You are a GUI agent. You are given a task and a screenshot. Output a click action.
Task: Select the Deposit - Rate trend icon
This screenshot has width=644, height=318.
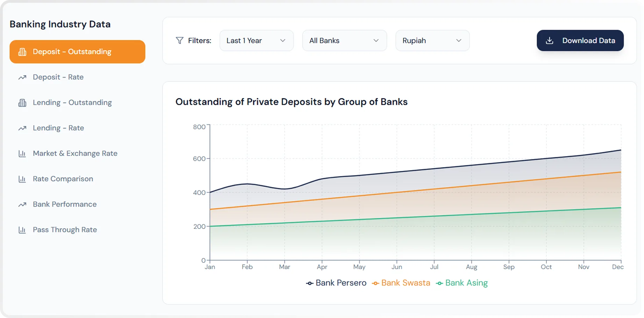(x=22, y=77)
